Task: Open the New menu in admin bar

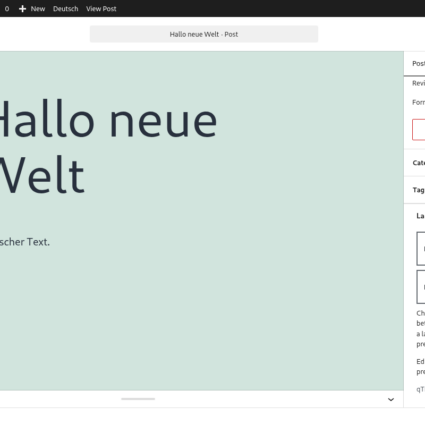Action: pos(32,9)
